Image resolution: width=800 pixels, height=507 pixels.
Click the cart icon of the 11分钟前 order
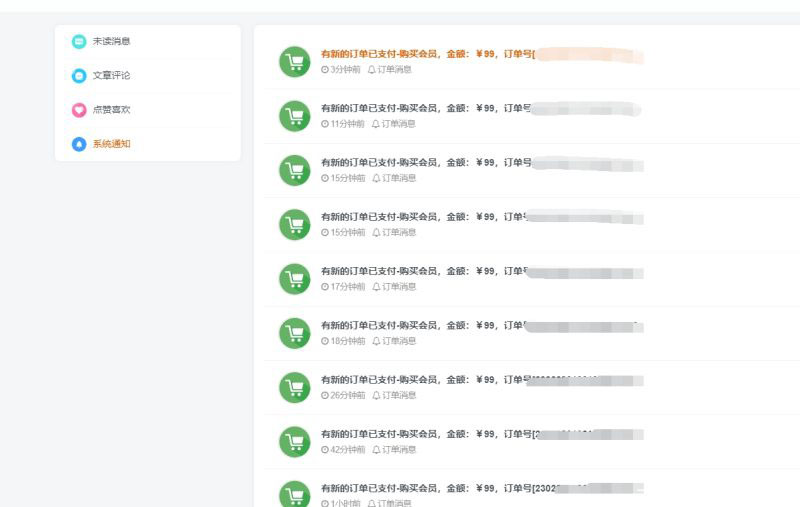pyautogui.click(x=294, y=116)
